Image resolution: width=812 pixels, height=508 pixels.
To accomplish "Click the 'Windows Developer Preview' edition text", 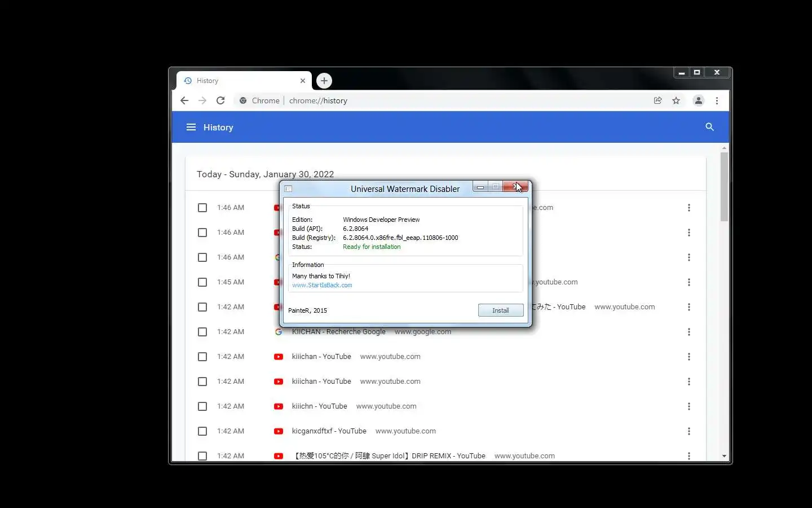I will [381, 220].
